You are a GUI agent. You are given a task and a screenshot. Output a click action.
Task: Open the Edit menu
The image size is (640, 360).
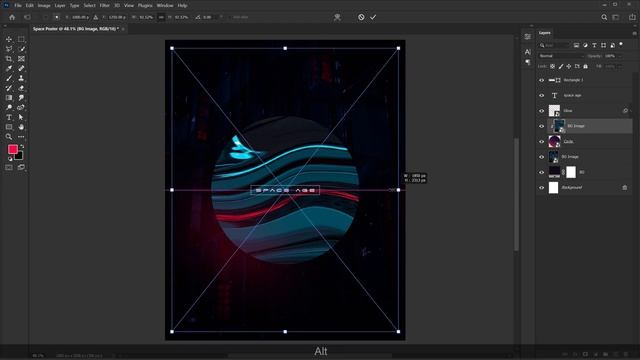(x=29, y=6)
